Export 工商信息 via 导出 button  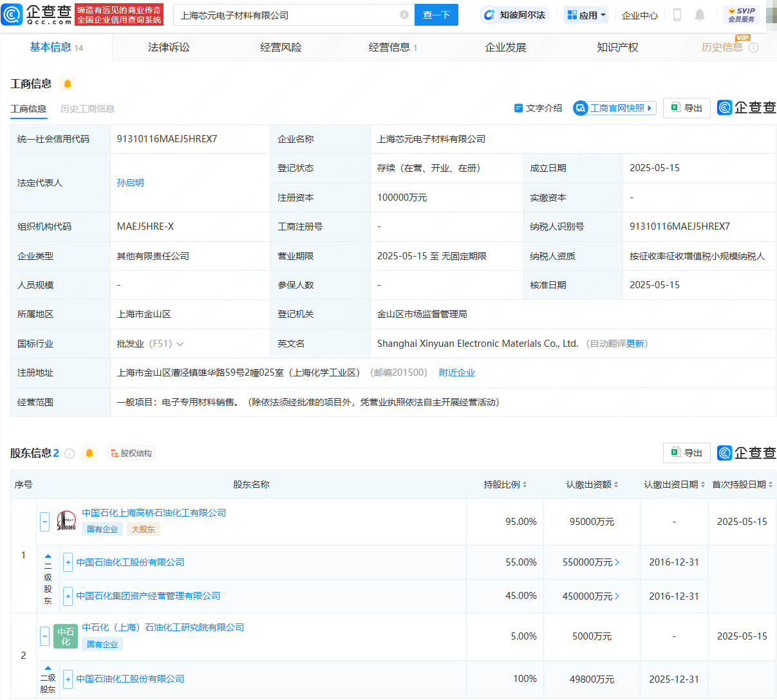pyautogui.click(x=687, y=107)
